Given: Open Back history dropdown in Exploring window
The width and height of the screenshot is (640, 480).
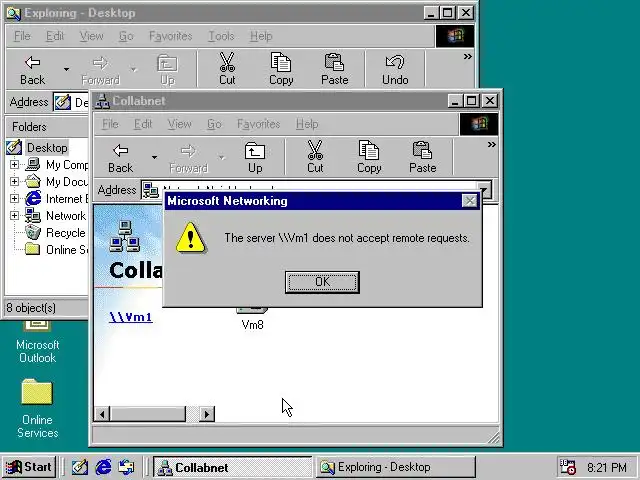Looking at the screenshot, I should point(66,70).
